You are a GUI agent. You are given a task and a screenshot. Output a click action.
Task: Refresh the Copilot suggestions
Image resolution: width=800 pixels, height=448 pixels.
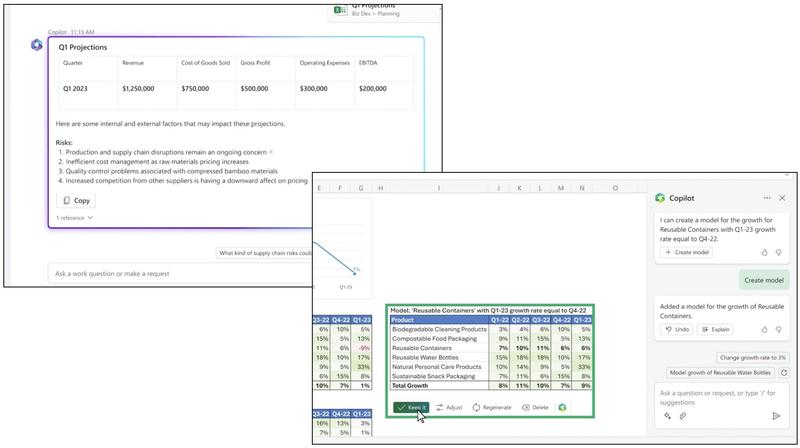point(784,372)
